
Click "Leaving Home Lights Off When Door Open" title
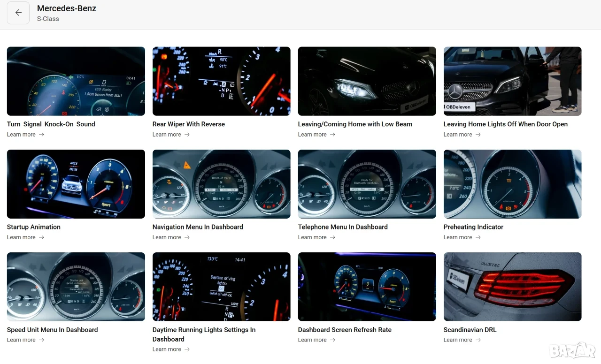[x=506, y=124]
